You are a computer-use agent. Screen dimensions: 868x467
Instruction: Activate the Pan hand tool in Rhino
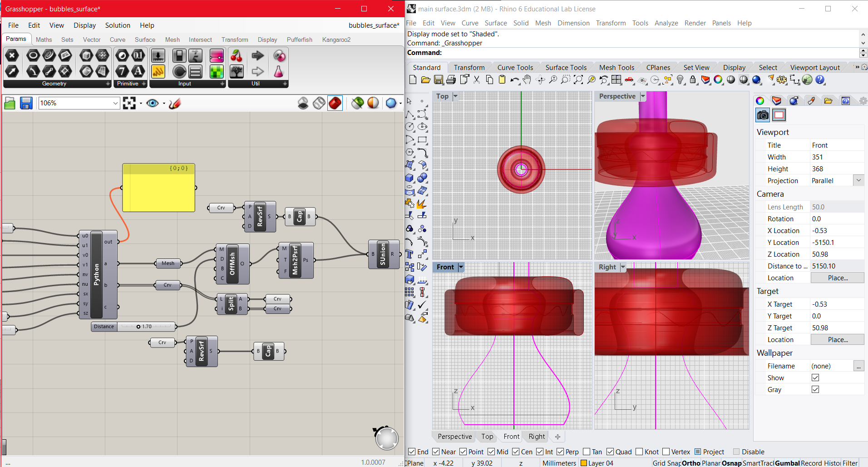pyautogui.click(x=527, y=80)
